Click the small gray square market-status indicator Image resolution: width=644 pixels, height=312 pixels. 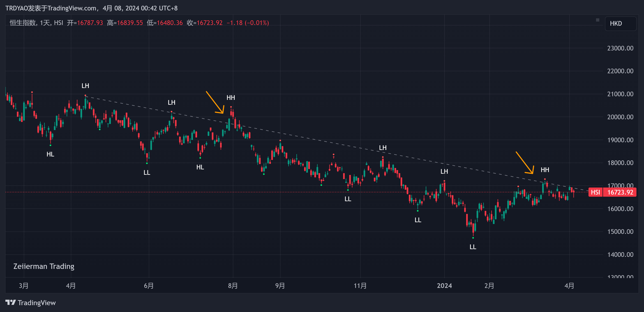(597, 20)
